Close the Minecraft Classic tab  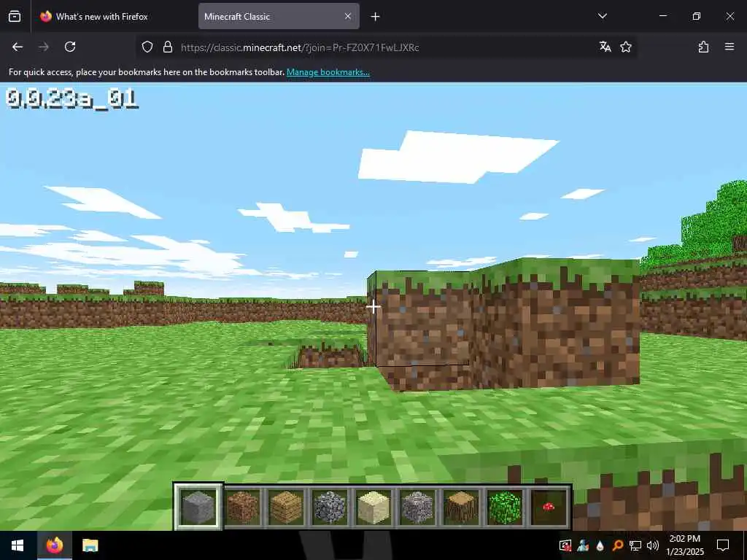tap(348, 16)
